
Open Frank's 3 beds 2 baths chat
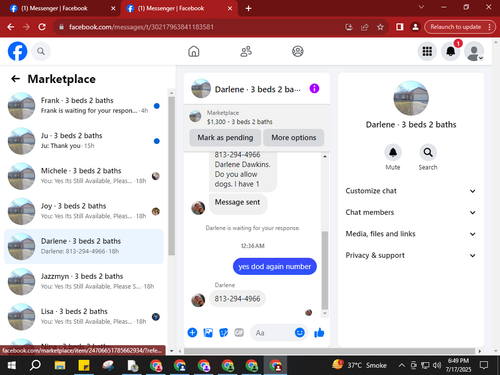(x=84, y=106)
